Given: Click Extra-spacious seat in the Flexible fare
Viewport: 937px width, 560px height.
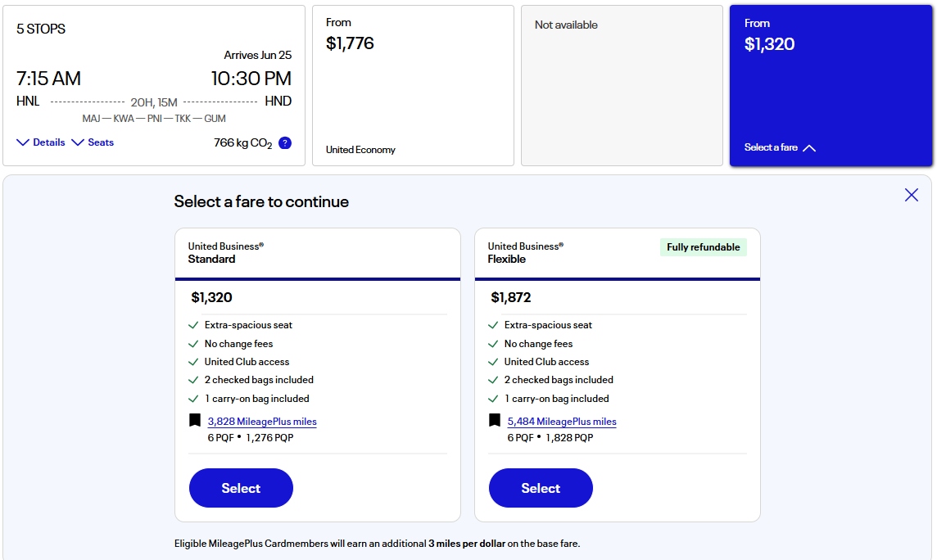Looking at the screenshot, I should coord(548,325).
